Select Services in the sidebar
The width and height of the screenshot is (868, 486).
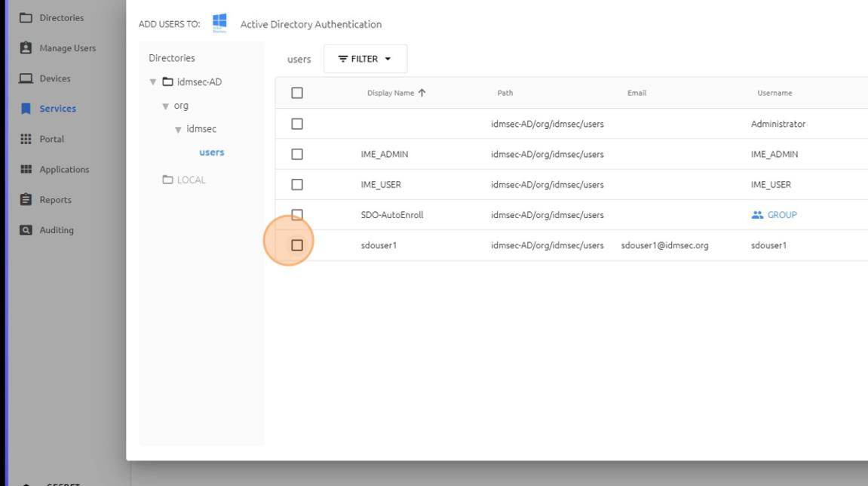pos(57,109)
